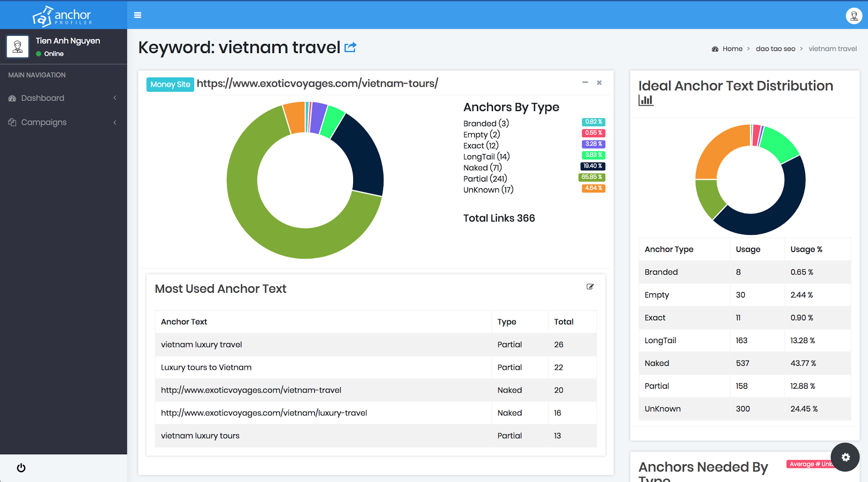The width and height of the screenshot is (868, 482).
Task: Open the floating settings gear button
Action: [x=845, y=457]
